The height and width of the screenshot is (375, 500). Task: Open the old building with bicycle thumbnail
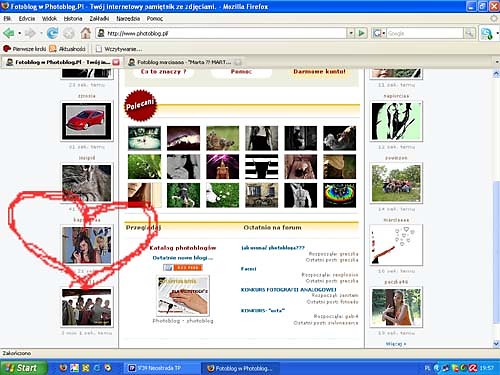(262, 195)
